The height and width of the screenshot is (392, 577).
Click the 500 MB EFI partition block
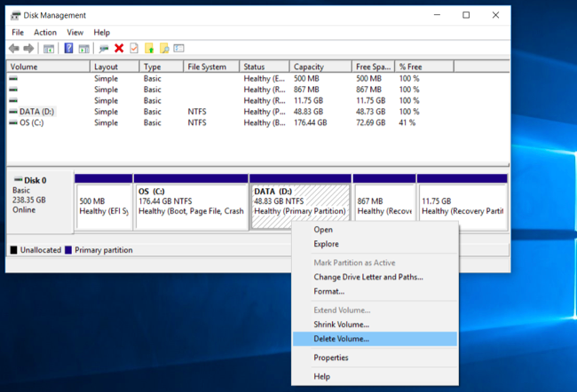[103, 206]
